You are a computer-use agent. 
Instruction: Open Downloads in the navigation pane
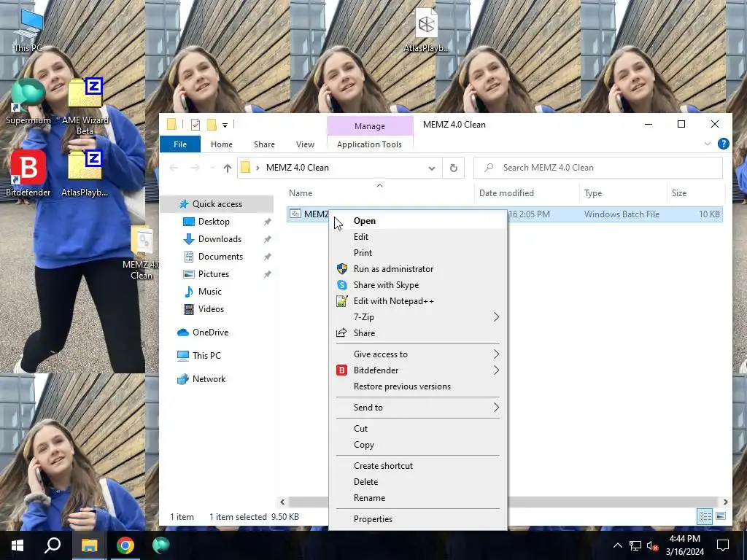[220, 239]
